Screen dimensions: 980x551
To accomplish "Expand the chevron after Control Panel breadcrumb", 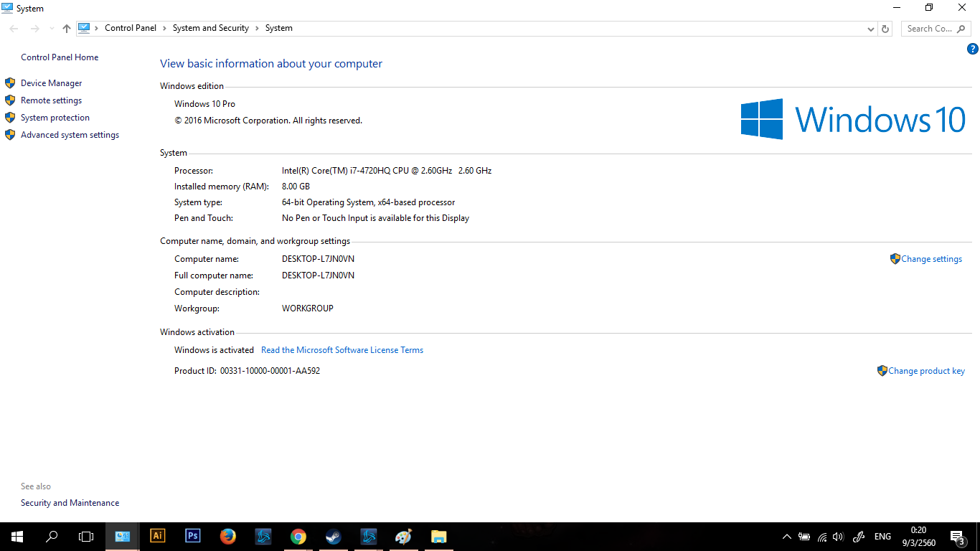I will [x=164, y=28].
